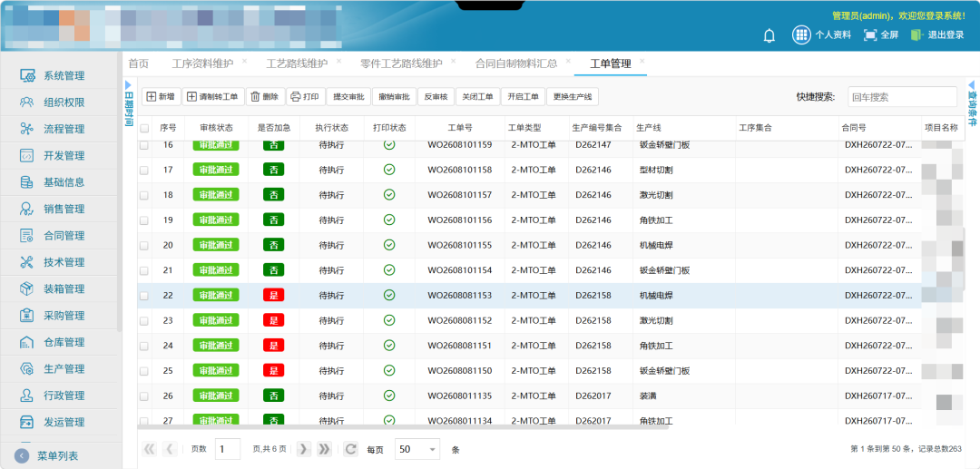Open 技术管理 tools icon

click(27, 262)
